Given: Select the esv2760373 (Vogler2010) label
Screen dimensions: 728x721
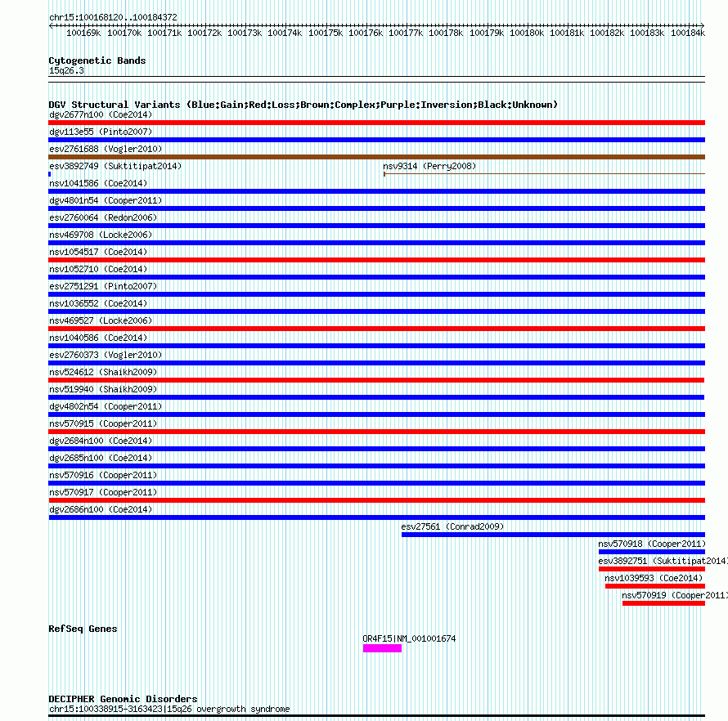Looking at the screenshot, I should point(106,355).
